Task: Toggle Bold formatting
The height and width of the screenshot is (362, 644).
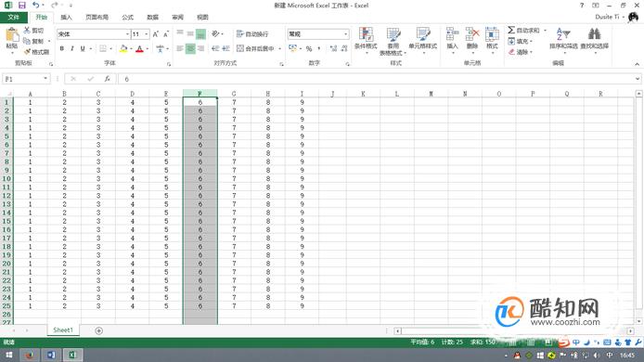Action: coord(61,48)
